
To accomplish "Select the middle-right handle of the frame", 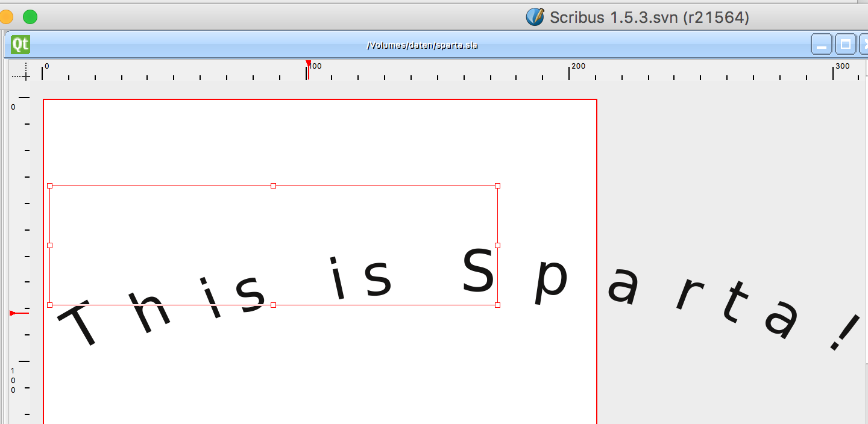I will coord(497,245).
